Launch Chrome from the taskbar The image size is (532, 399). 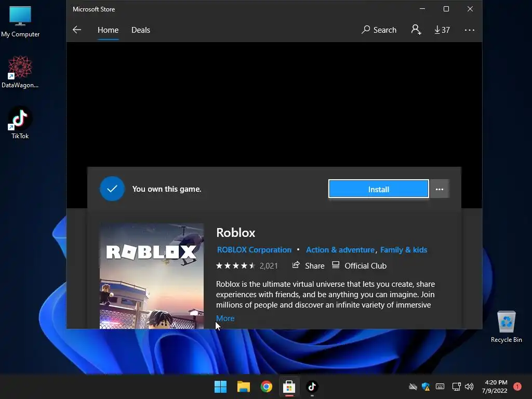point(267,387)
